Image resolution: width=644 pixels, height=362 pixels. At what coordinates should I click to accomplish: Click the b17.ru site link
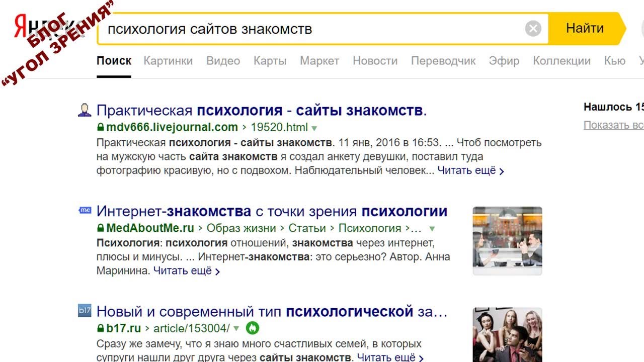123,328
